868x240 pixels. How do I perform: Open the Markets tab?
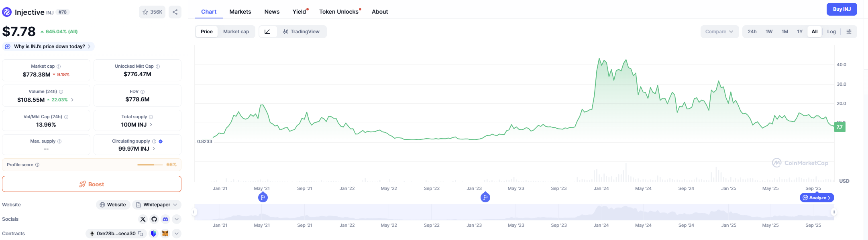pyautogui.click(x=240, y=12)
